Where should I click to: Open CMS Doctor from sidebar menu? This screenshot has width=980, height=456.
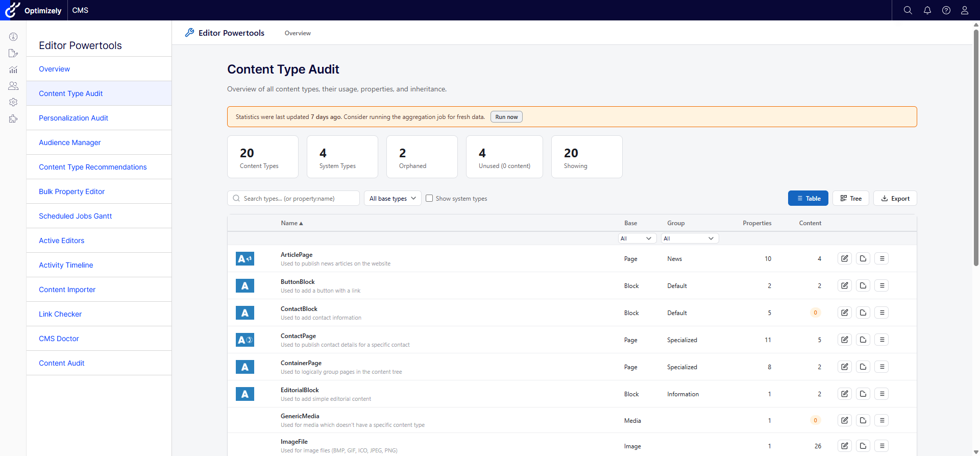59,339
